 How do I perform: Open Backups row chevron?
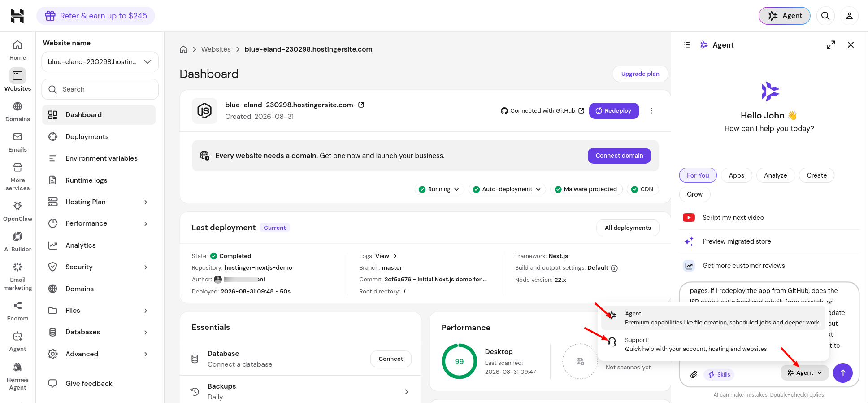406,392
